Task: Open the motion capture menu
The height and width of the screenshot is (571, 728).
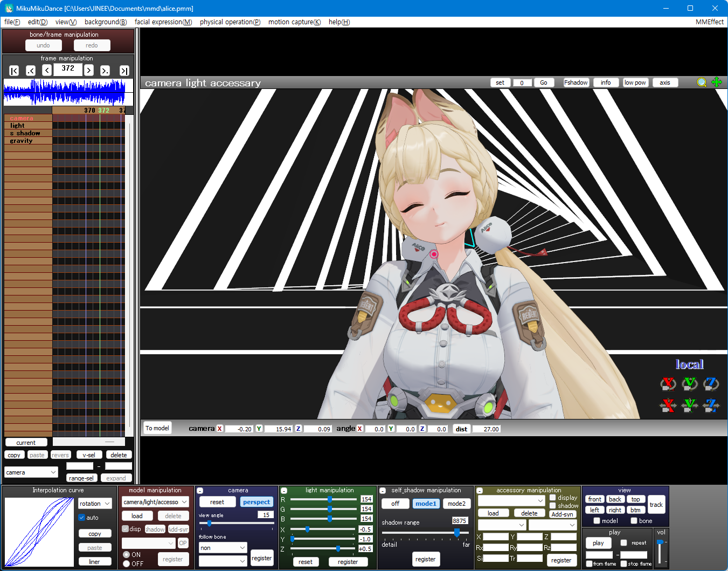Action: pos(294,22)
